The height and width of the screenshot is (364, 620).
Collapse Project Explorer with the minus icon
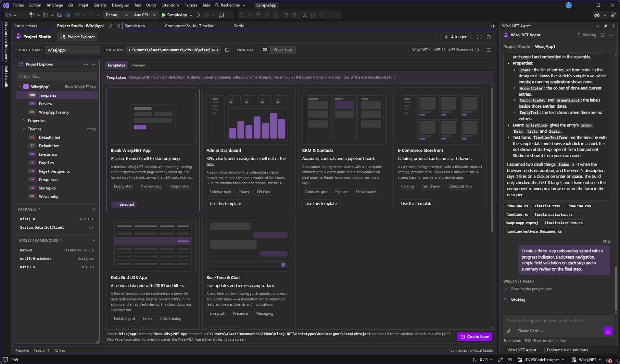[94, 64]
